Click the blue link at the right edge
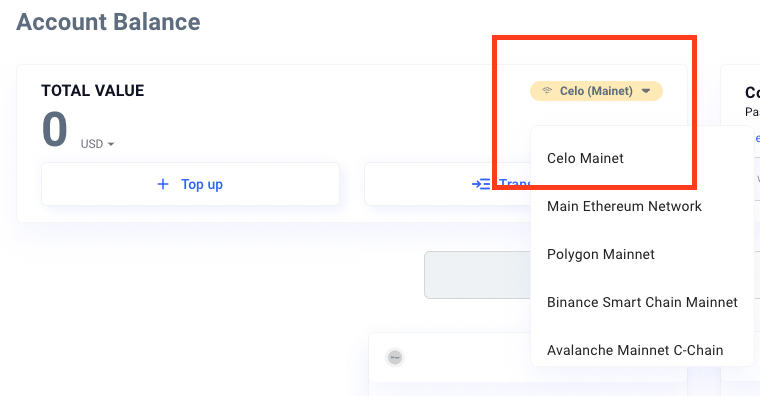This screenshot has width=760, height=396. tap(758, 139)
